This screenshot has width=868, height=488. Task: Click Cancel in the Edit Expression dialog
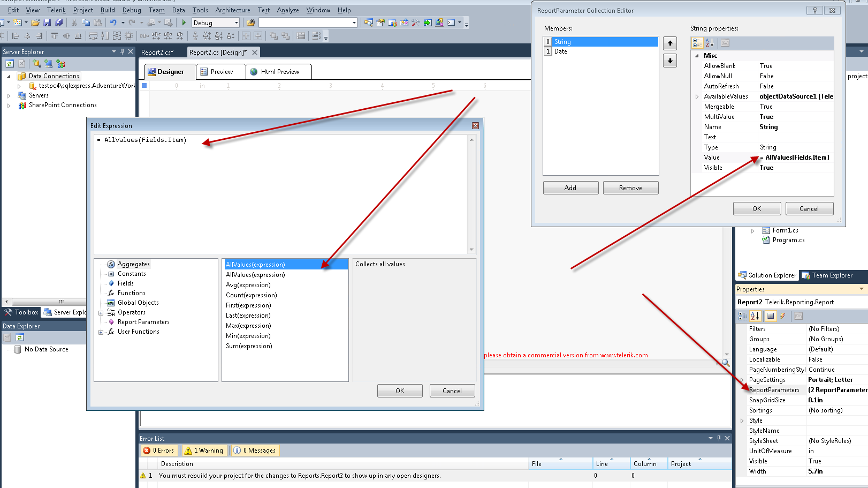tap(452, 391)
